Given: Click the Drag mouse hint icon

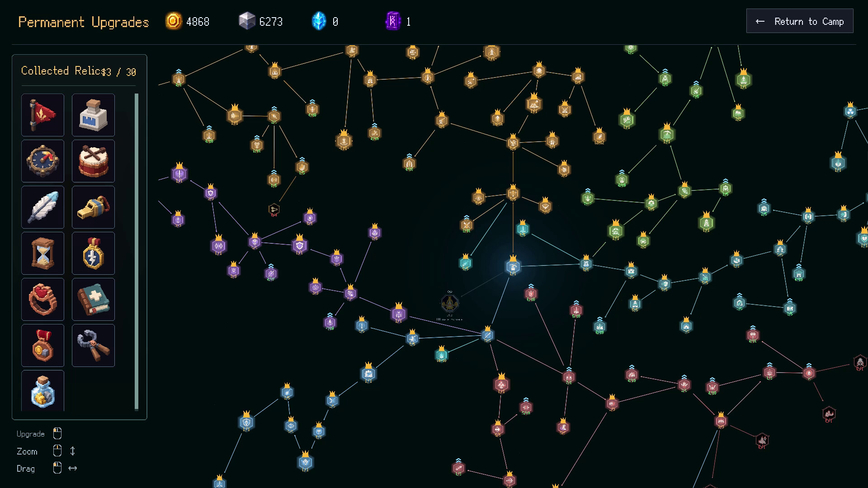Looking at the screenshot, I should pos(57,468).
